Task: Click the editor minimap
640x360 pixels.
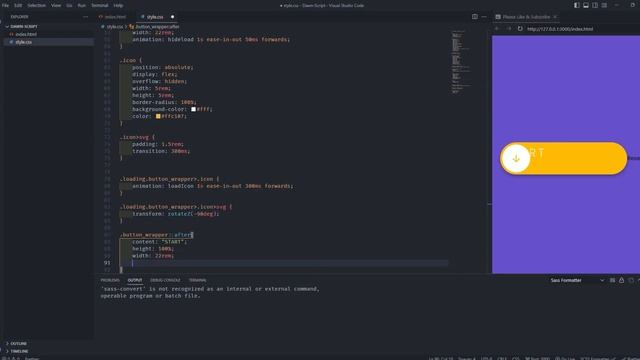Action: (x=461, y=62)
